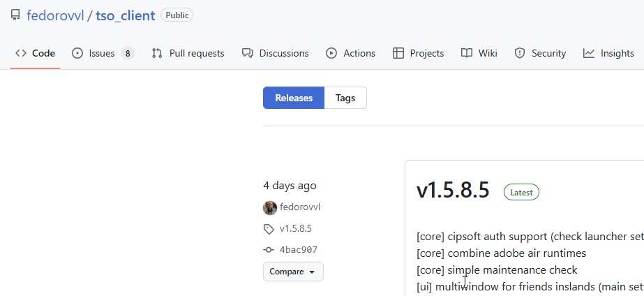Open commit 4bac907 link

[299, 249]
